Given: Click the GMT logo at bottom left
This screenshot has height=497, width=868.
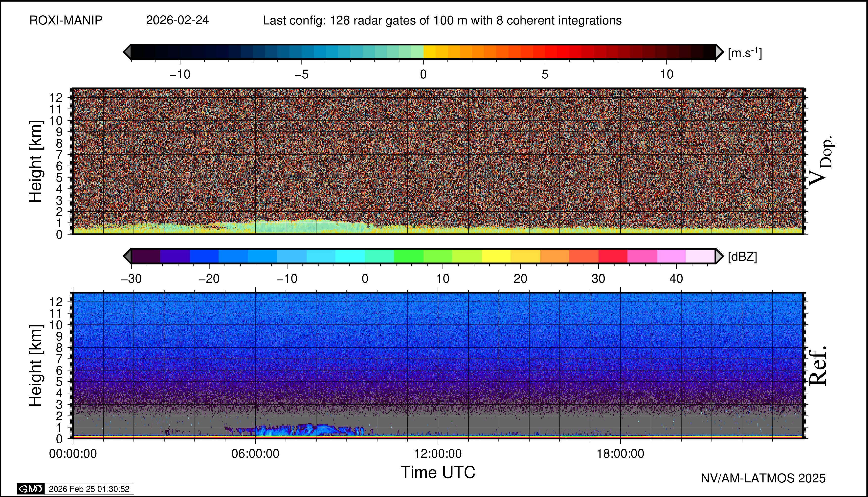Looking at the screenshot, I should (31, 489).
